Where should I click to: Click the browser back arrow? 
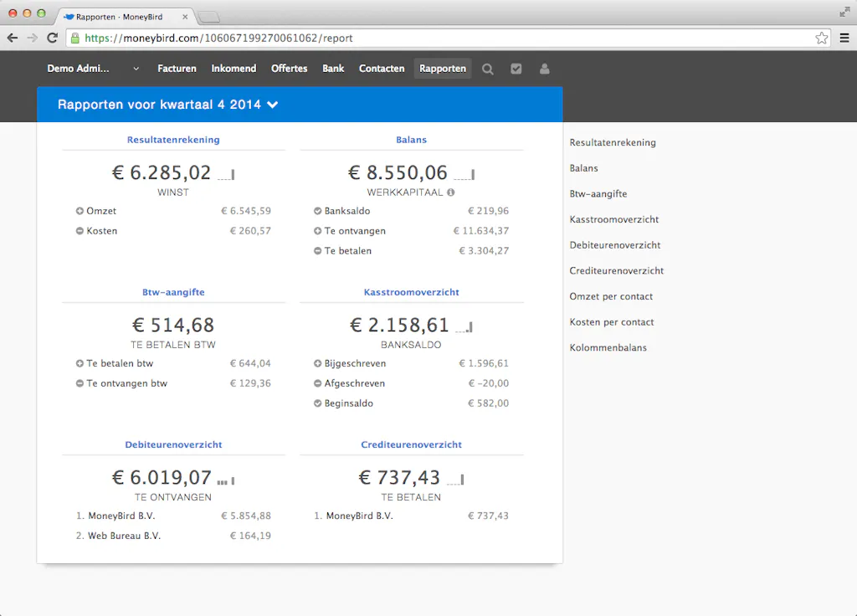(x=13, y=38)
